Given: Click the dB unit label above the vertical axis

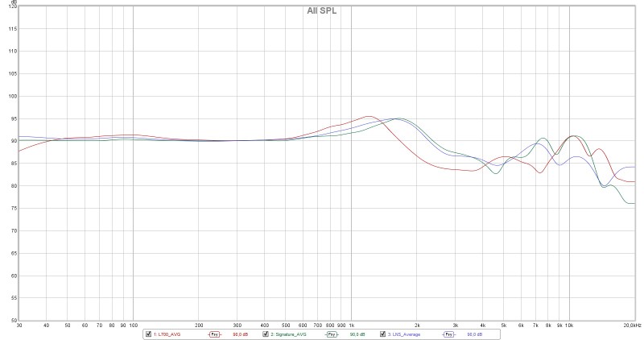Looking at the screenshot, I should (14, 2).
